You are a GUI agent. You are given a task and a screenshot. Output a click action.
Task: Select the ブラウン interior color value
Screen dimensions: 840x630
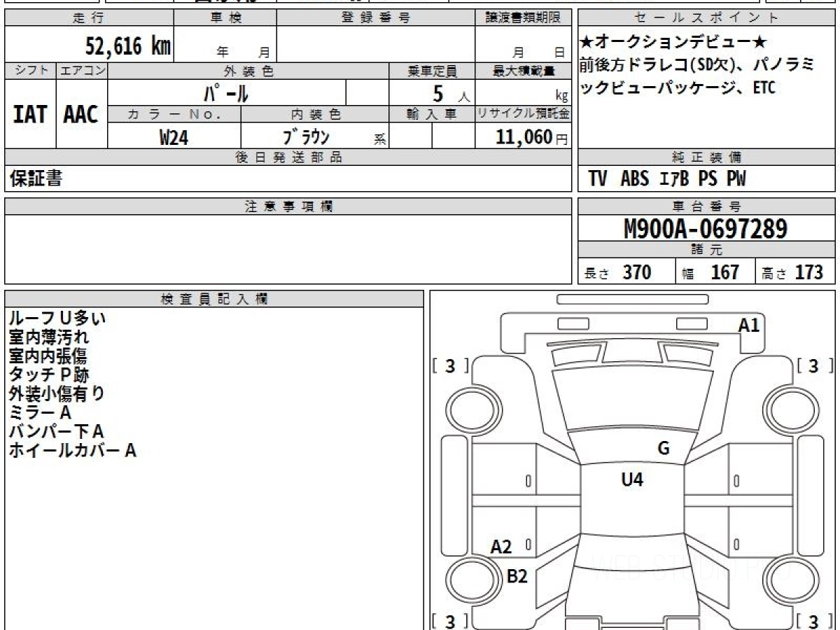[x=305, y=136]
